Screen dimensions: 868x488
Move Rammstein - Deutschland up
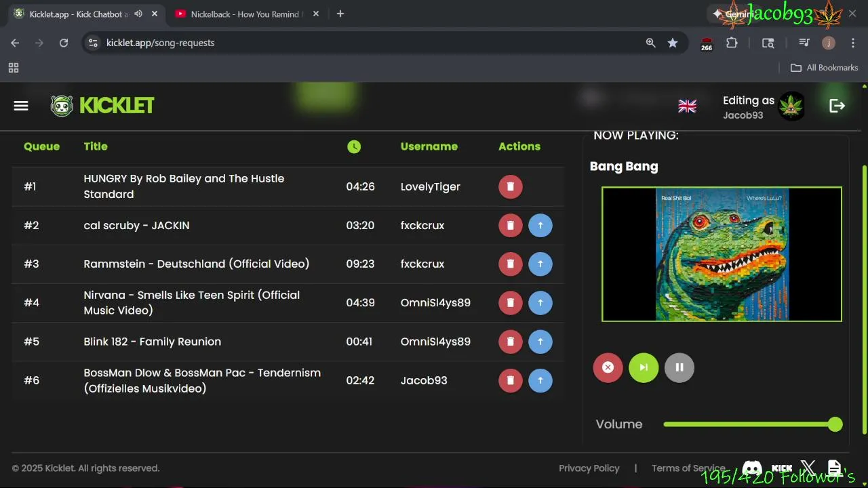tap(540, 264)
